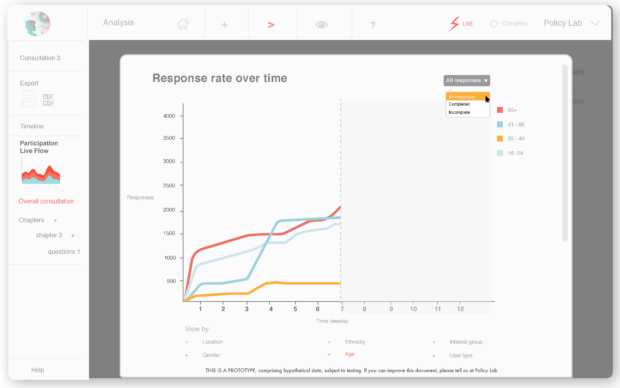Select the Complete radio button
620x388 pixels.
point(493,24)
